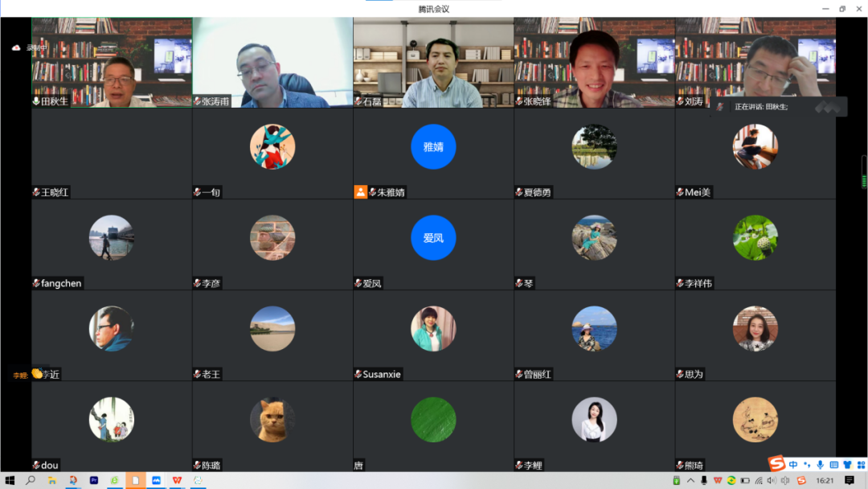The width and height of the screenshot is (868, 489).
Task: Click the 16:21 system clock
Action: tap(825, 480)
